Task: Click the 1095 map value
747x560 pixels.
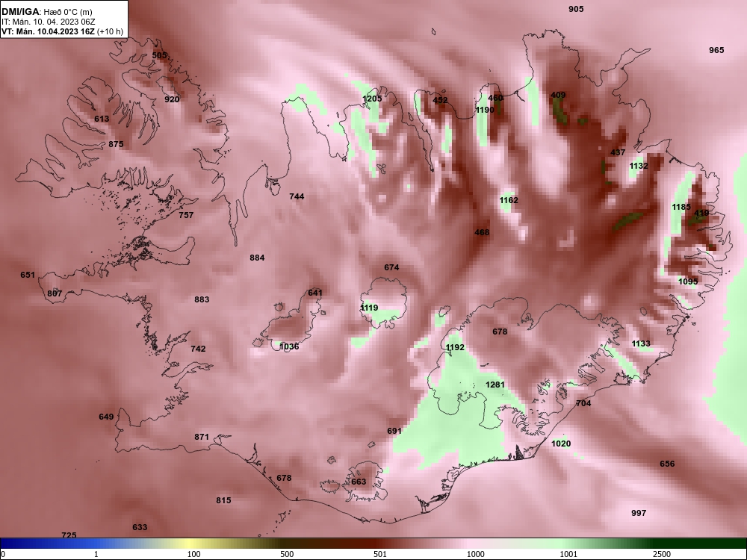Action: [688, 282]
